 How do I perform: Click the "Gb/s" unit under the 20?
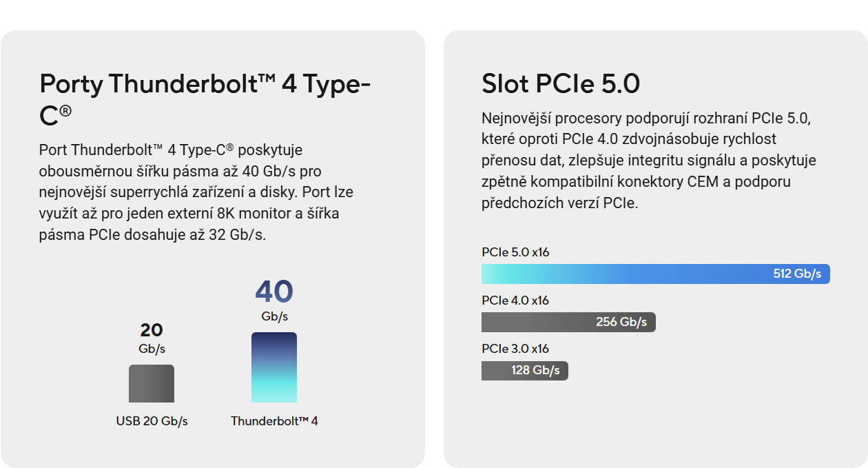[x=152, y=348]
